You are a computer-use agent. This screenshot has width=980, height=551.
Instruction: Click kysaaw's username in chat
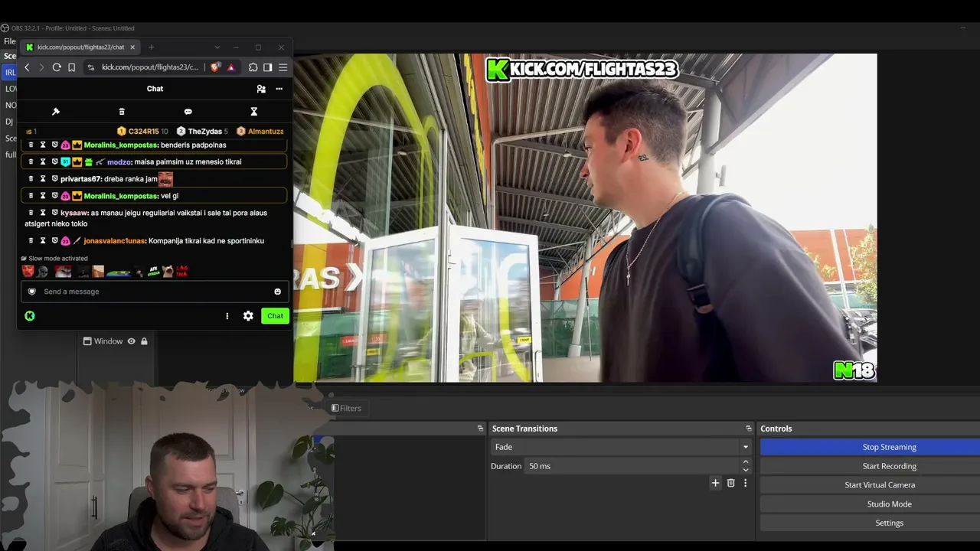click(73, 213)
